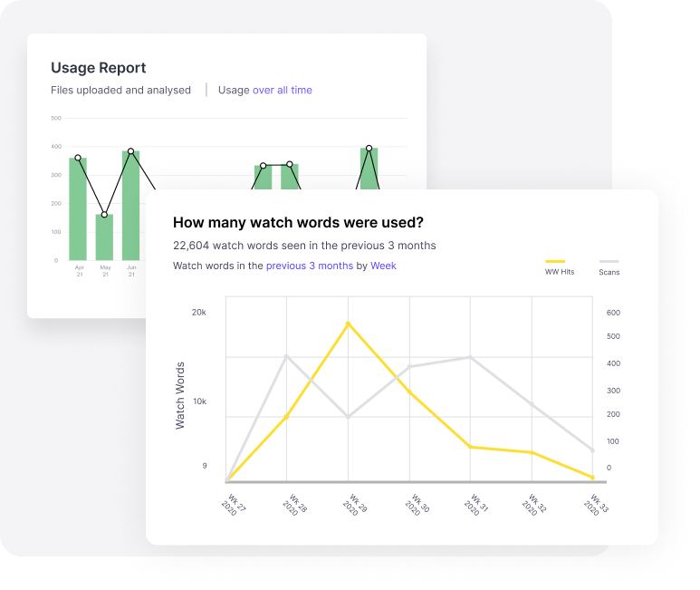Click the gray Scans point at Wk 33
The image size is (700, 590).
tap(593, 450)
